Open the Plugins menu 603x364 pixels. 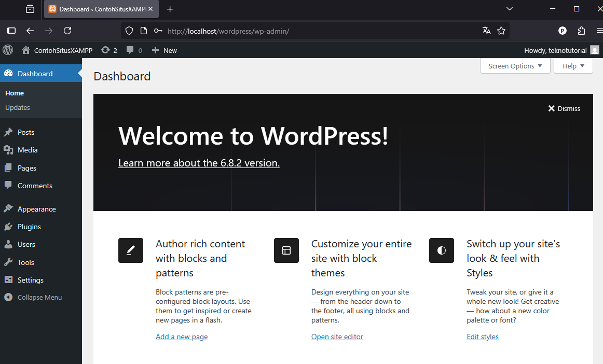coord(41,227)
